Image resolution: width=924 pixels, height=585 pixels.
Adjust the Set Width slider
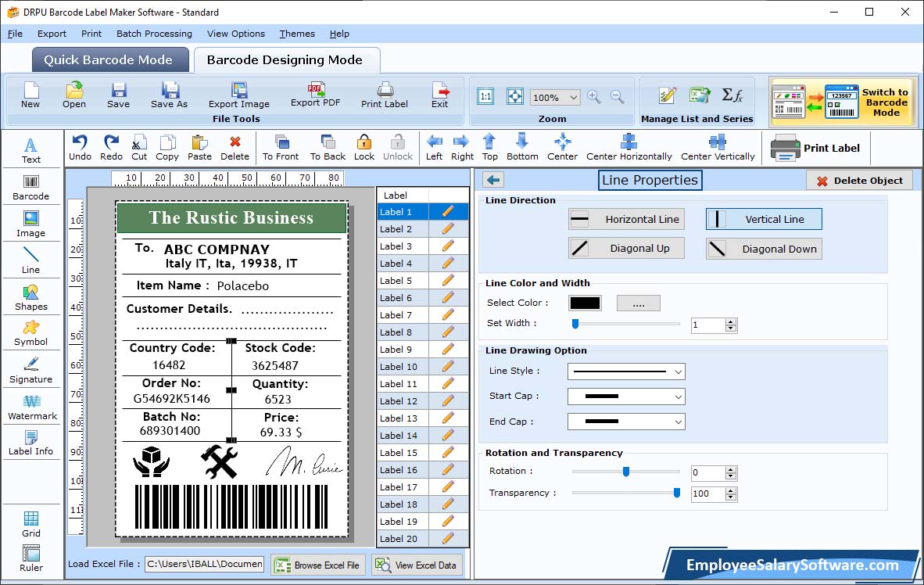[x=626, y=324]
